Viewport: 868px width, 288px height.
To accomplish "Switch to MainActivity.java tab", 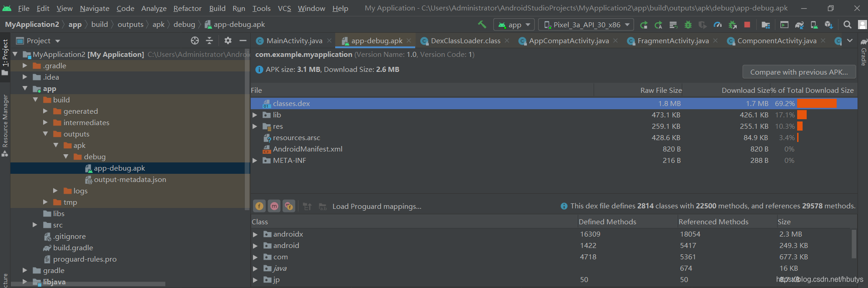I will (x=294, y=40).
